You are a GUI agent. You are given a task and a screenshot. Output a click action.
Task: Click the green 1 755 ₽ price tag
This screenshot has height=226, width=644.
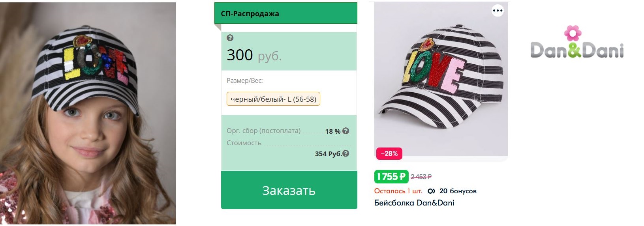[x=391, y=177]
